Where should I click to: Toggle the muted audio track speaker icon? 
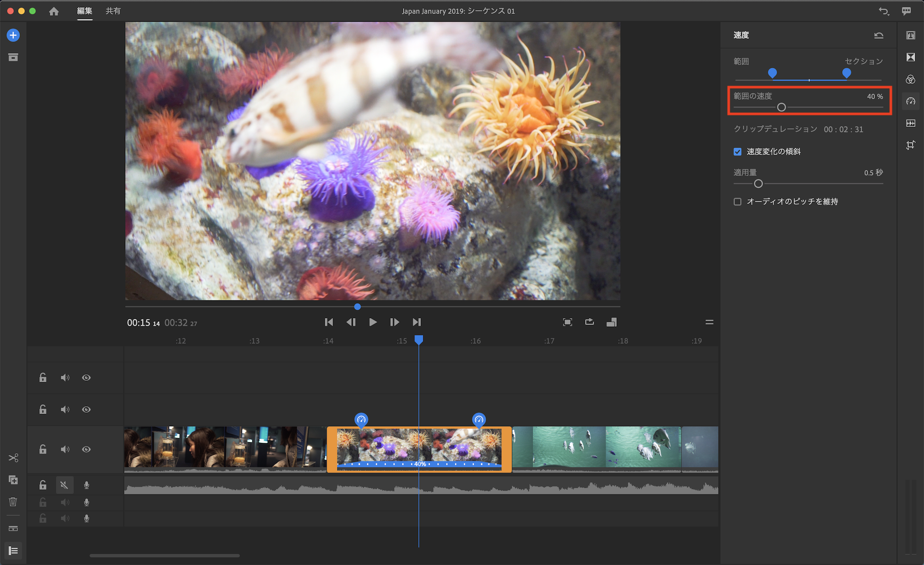[64, 485]
